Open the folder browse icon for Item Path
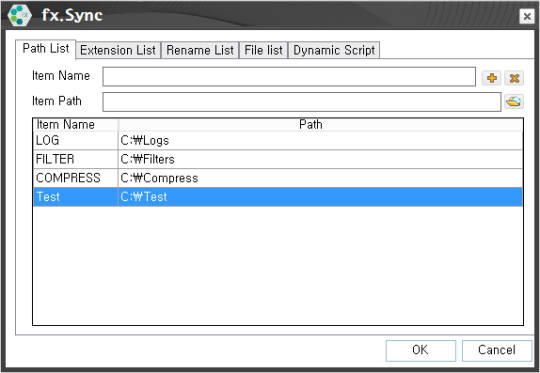Image resolution: width=540 pixels, height=373 pixels. click(514, 102)
